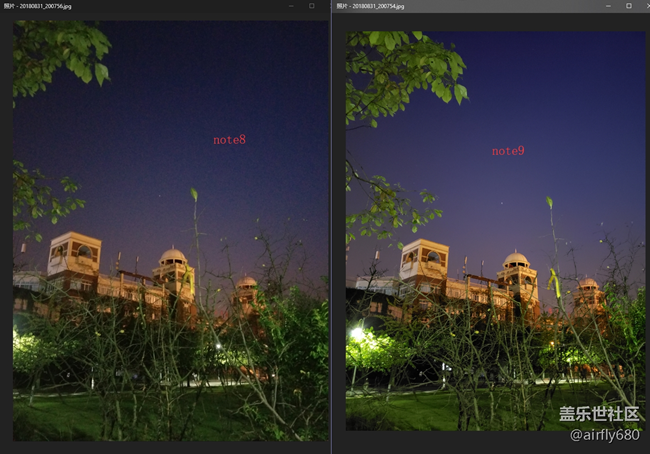Click the red note9 label
This screenshot has width=650, height=454.
click(x=508, y=151)
